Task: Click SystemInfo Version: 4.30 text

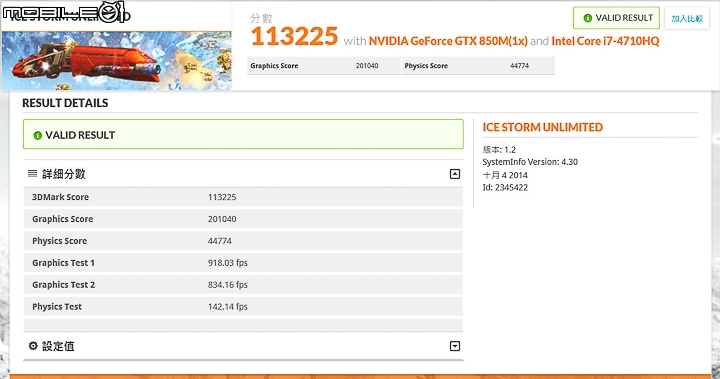Action: 530,162
